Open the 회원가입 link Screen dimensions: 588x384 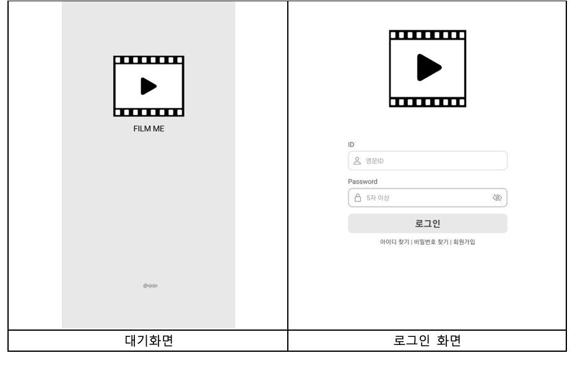click(x=464, y=242)
